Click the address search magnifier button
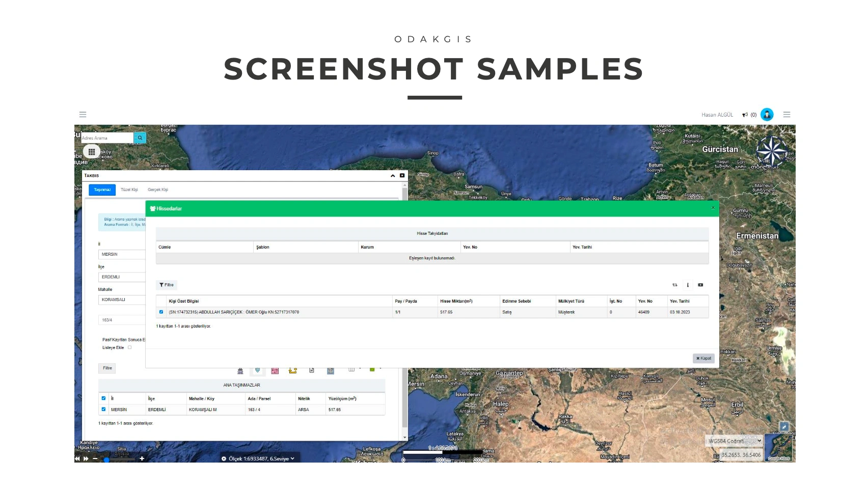The width and height of the screenshot is (868, 486). [140, 138]
